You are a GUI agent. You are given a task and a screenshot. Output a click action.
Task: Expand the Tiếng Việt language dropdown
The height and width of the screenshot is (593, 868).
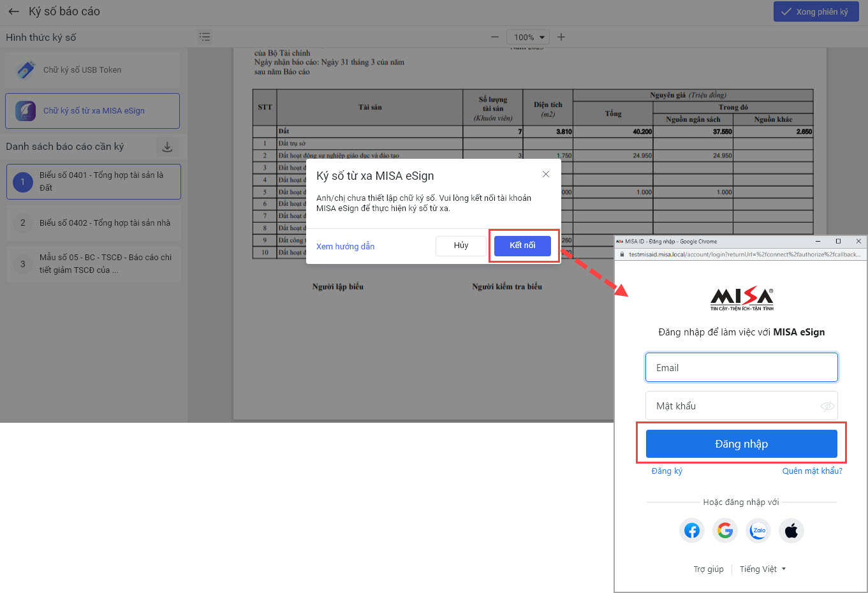[763, 569]
